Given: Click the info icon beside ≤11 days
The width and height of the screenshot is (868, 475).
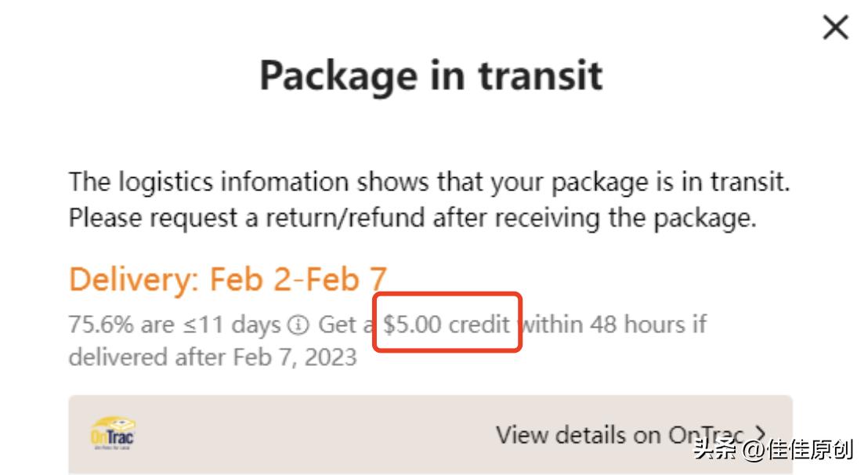Looking at the screenshot, I should click(x=298, y=325).
